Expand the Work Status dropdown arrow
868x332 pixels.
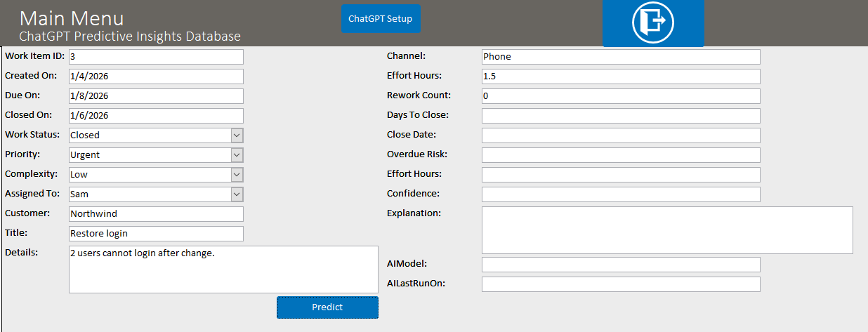pyautogui.click(x=237, y=135)
